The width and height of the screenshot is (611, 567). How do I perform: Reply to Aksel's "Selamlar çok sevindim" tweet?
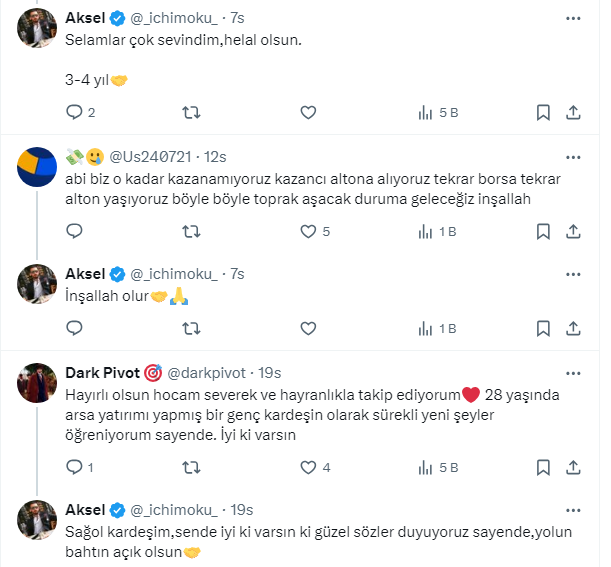pos(74,112)
